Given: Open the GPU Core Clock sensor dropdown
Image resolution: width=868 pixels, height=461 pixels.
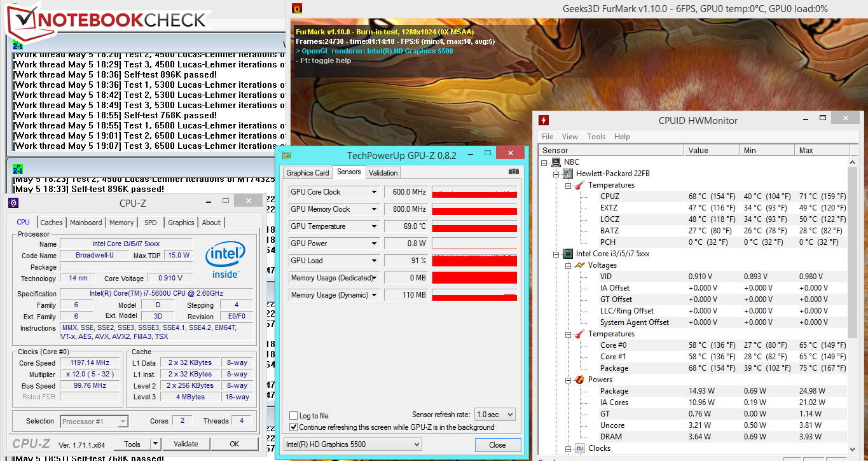Looking at the screenshot, I should tap(374, 192).
